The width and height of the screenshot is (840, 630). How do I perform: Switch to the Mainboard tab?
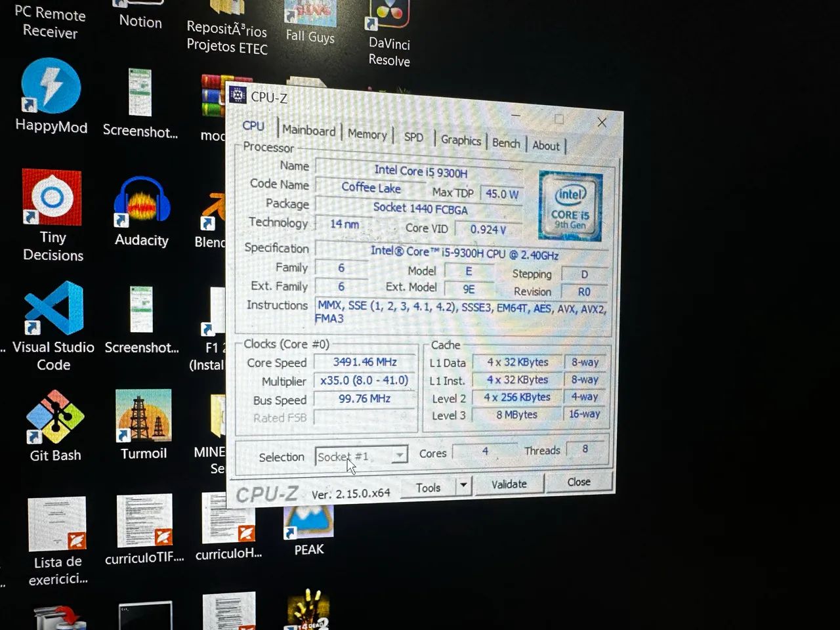coord(308,131)
